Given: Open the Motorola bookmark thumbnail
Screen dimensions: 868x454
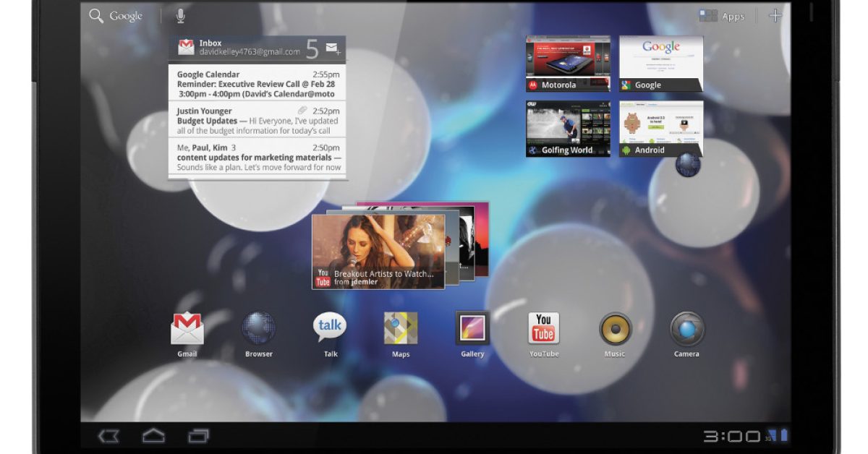Looking at the screenshot, I should pyautogui.click(x=568, y=64).
